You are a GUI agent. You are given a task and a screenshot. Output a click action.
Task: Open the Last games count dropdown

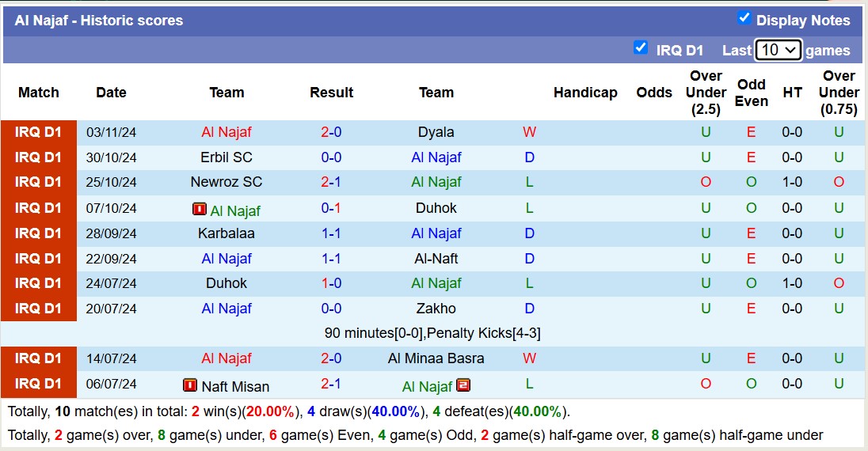[x=779, y=50]
